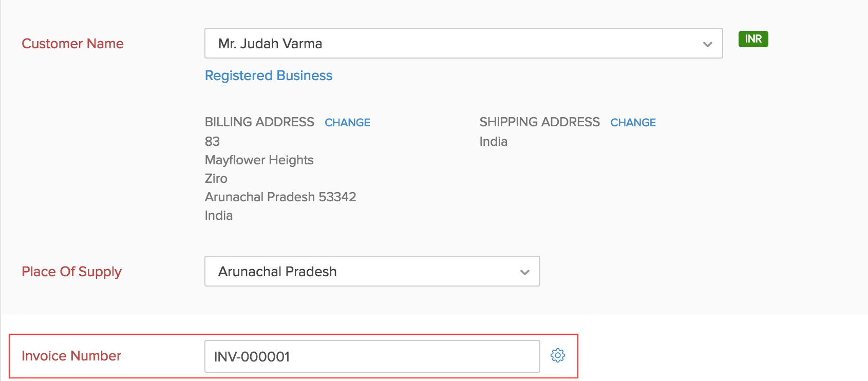Click the Place Of Supply label

71,272
